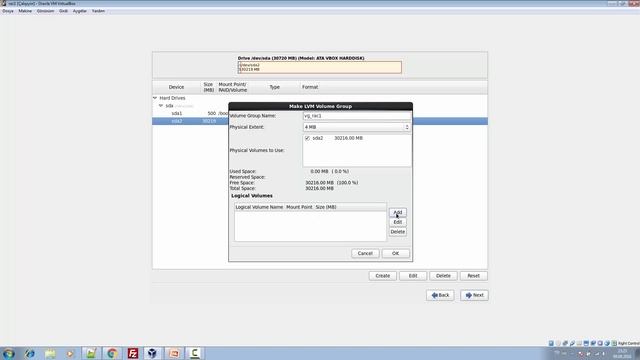Click the installer's Delete button under the table
Image resolution: width=640 pixels, height=360 pixels.
(443, 276)
